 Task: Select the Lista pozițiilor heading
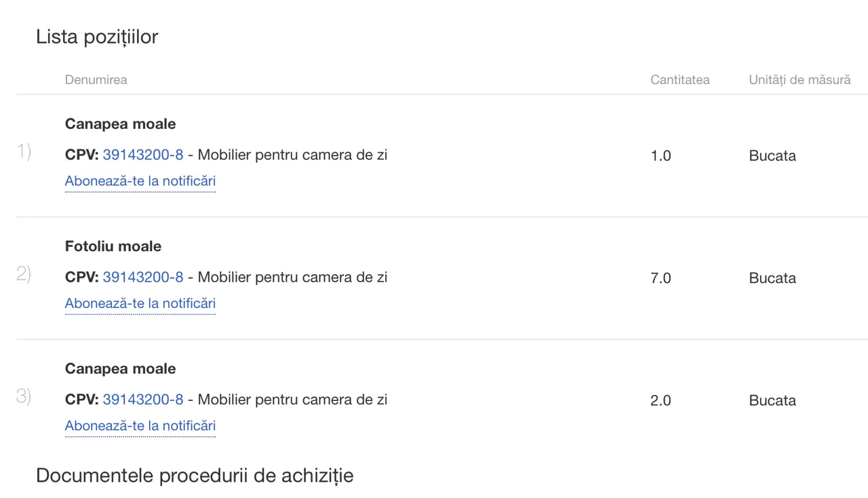click(97, 37)
